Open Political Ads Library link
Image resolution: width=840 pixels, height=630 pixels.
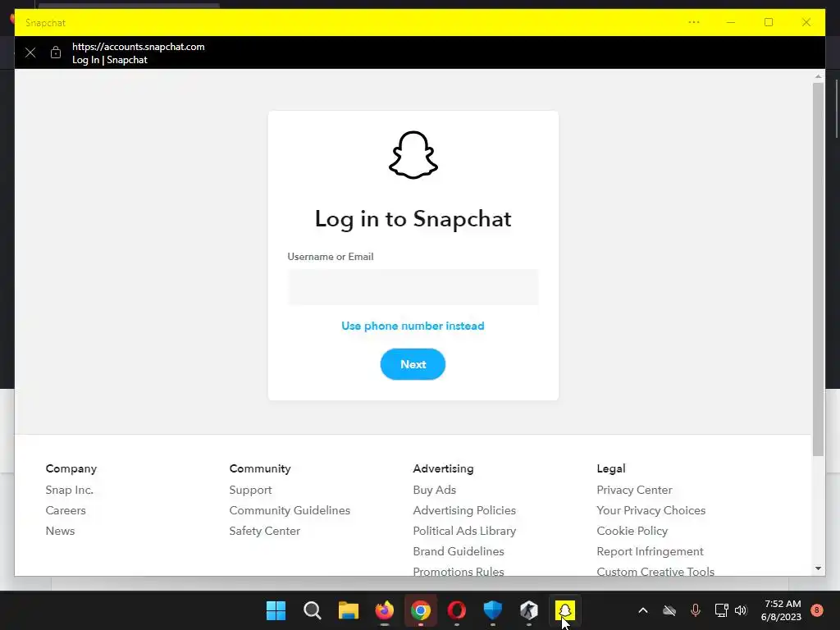pyautogui.click(x=464, y=531)
